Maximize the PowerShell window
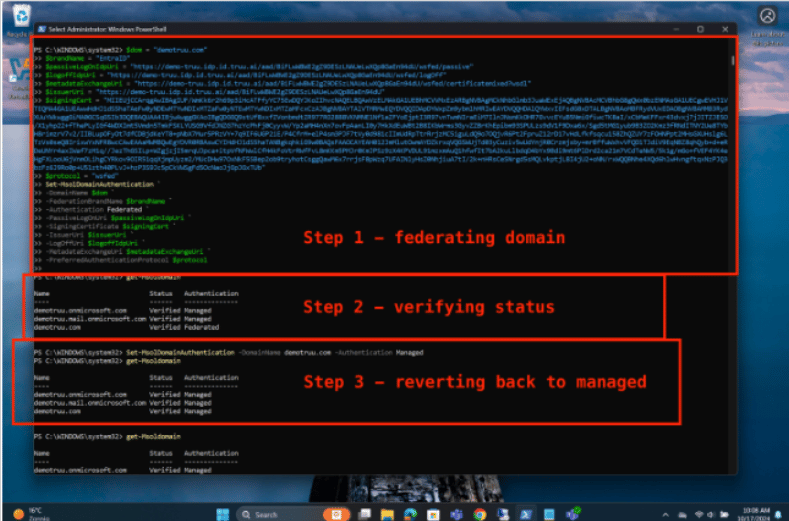This screenshot has height=521, width=789. point(700,29)
